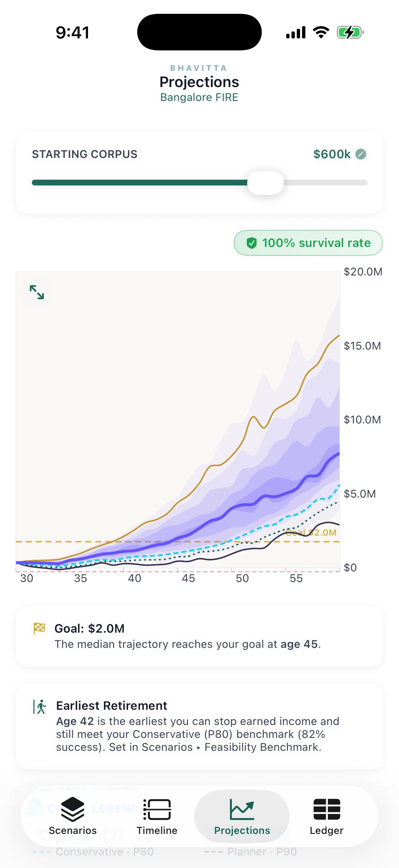399x868 pixels.
Task: Tap the starting corpus slider thumb
Action: (265, 183)
